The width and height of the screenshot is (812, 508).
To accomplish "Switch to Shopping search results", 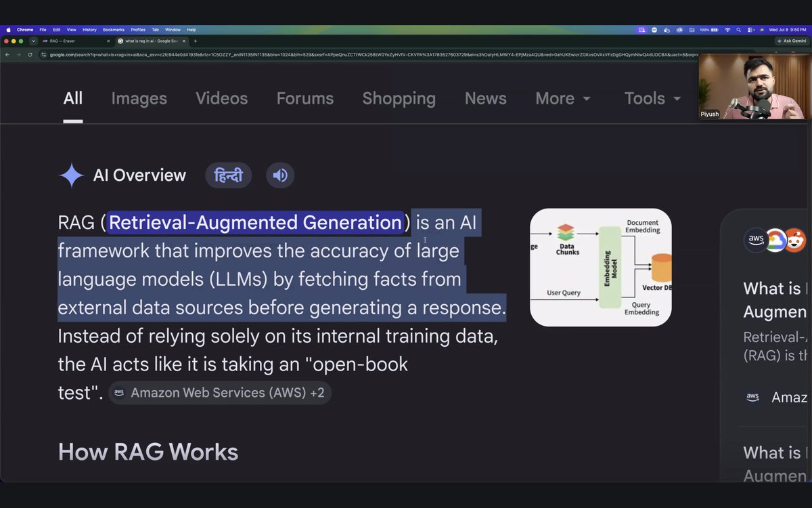I will click(x=399, y=98).
